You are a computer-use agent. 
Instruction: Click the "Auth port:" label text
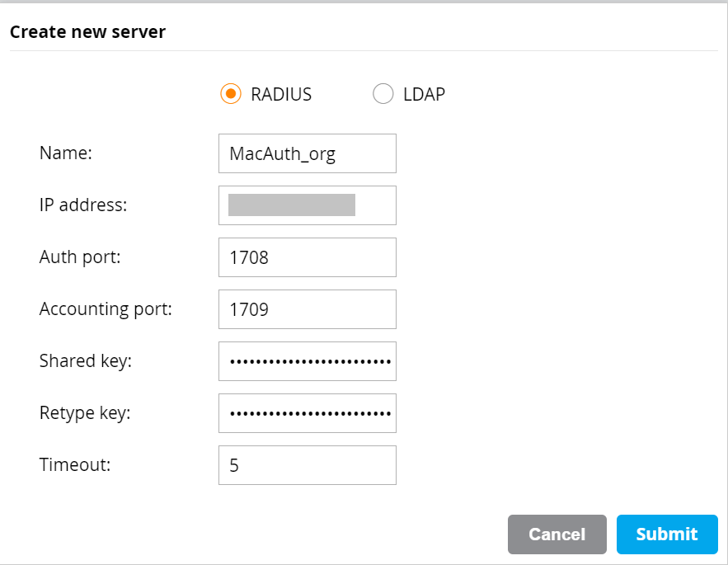pos(80,257)
